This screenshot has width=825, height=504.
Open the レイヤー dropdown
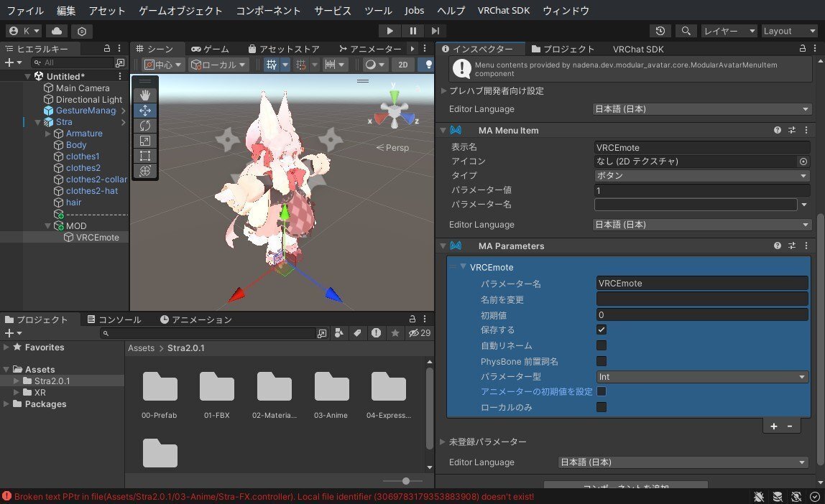tap(729, 31)
